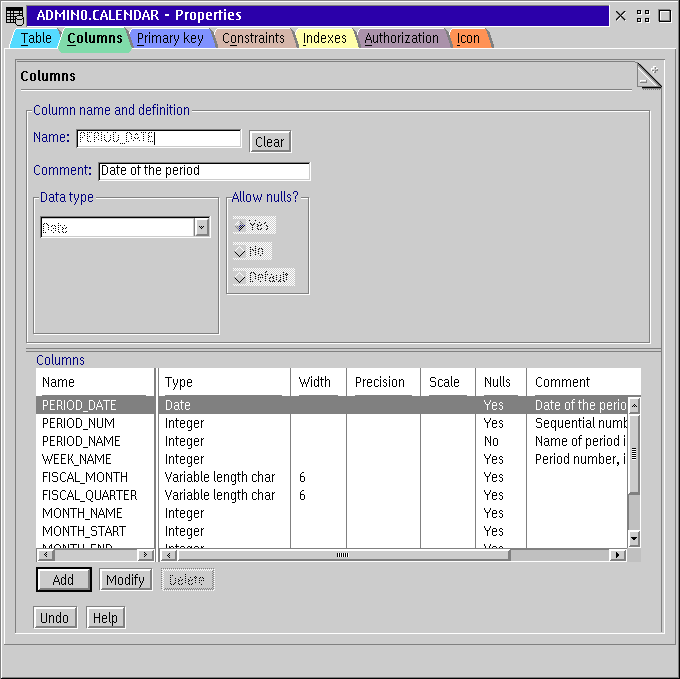
Task: Select the Default allow nulls option
Action: (x=262, y=277)
